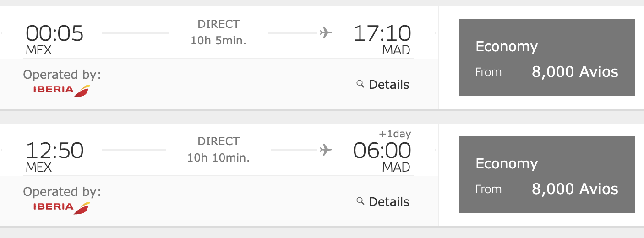Click the 12:50 departure time
644x238 pixels.
click(55, 151)
